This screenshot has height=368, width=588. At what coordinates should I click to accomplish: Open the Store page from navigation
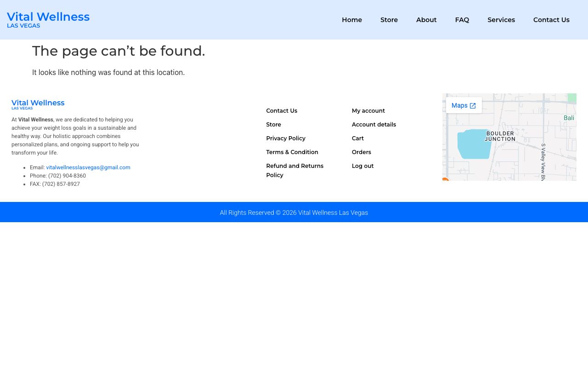coord(389,20)
